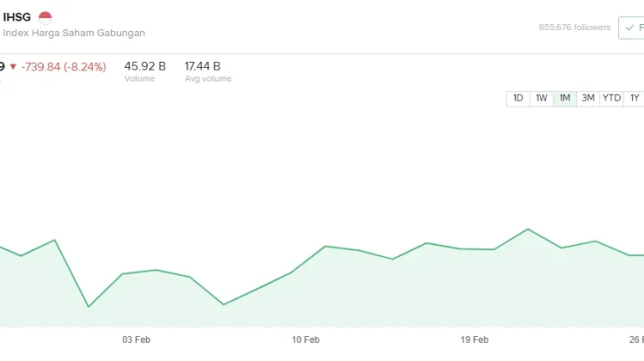Click the 45.92 B volume figure

coord(145,65)
